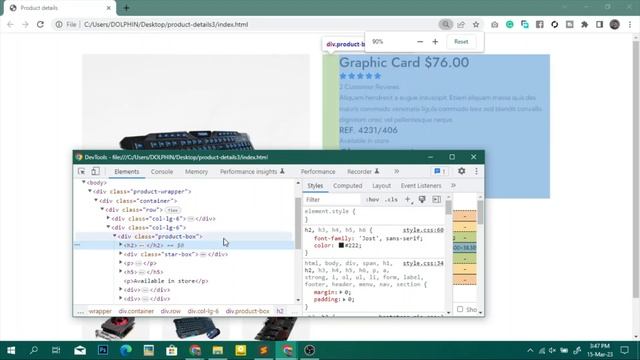Open Sublime Text from the taskbar
Image resolution: width=640 pixels, height=360 pixels.
click(264, 350)
